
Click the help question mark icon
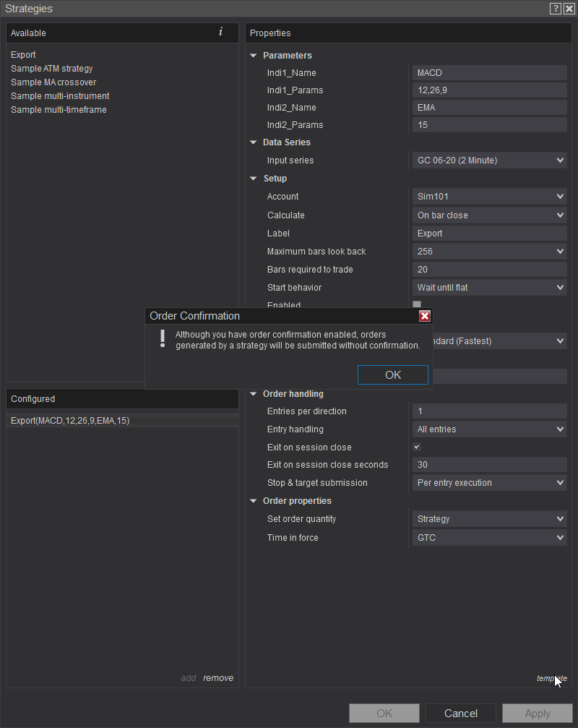tap(555, 9)
